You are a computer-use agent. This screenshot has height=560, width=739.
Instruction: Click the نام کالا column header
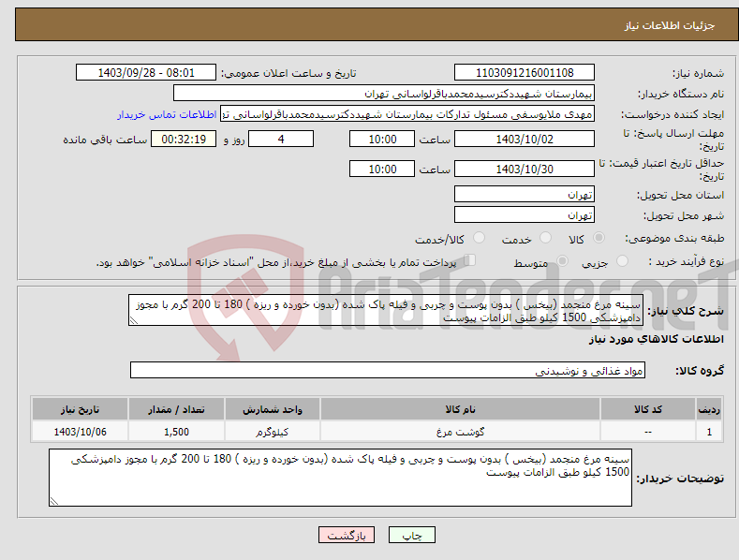tap(460, 409)
